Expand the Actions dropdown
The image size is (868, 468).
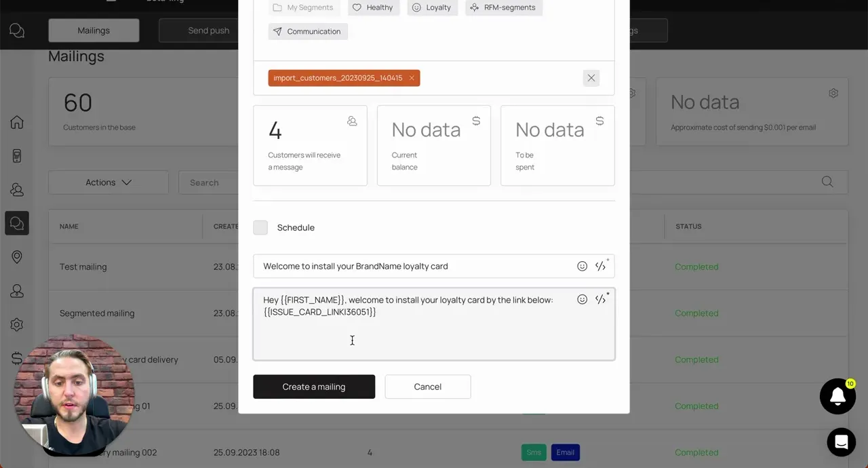coord(108,182)
